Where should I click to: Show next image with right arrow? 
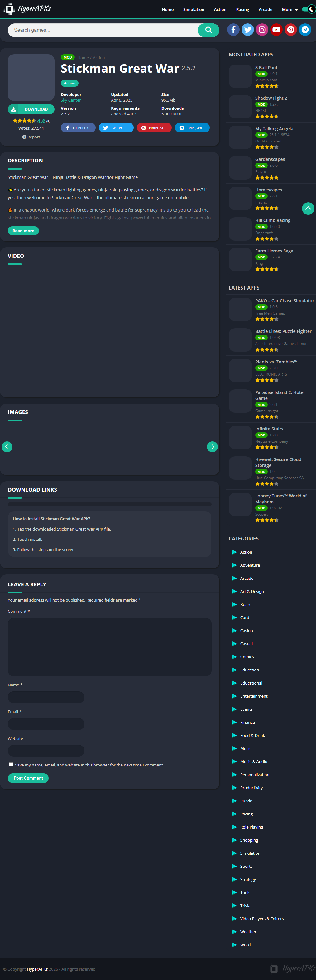(x=212, y=447)
